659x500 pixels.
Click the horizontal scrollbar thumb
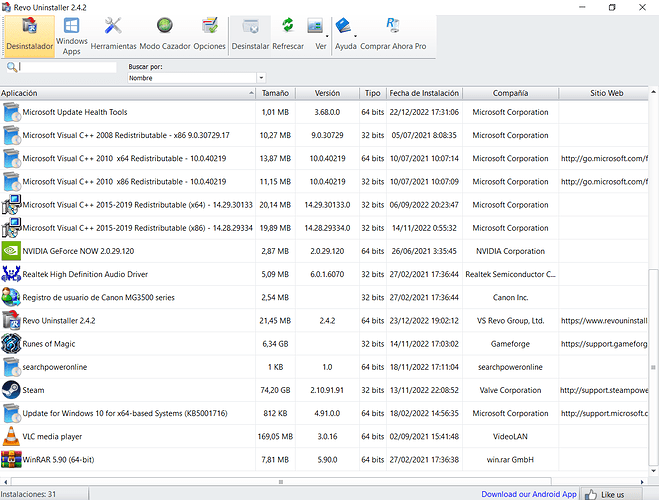click(281, 482)
